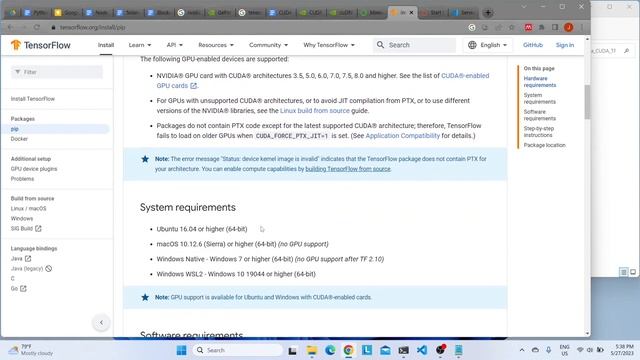The height and width of the screenshot is (360, 640).
Task: Click the Chrome taskbar icon
Action: pyautogui.click(x=348, y=350)
